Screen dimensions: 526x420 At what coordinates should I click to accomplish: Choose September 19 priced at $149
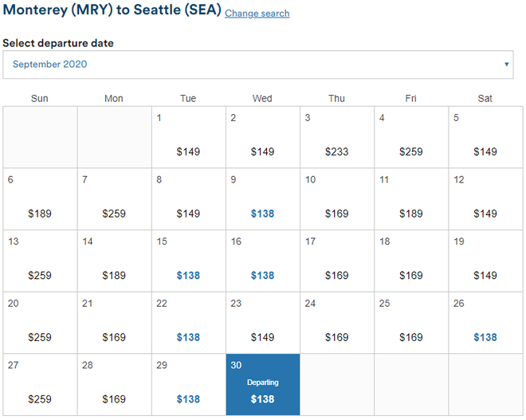pos(485,261)
